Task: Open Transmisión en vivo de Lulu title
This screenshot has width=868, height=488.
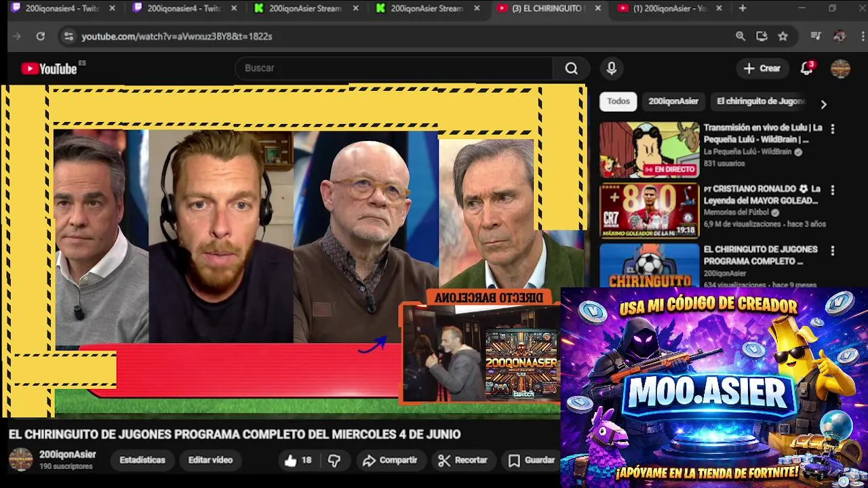Action: [763, 134]
